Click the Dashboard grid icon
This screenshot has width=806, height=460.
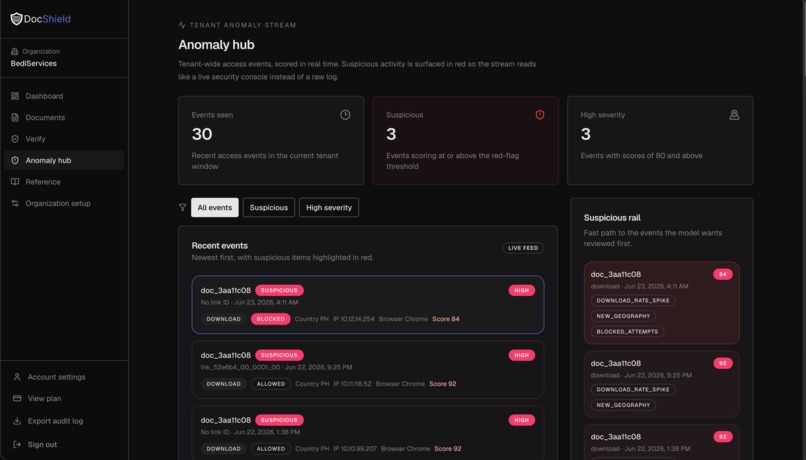pos(15,96)
